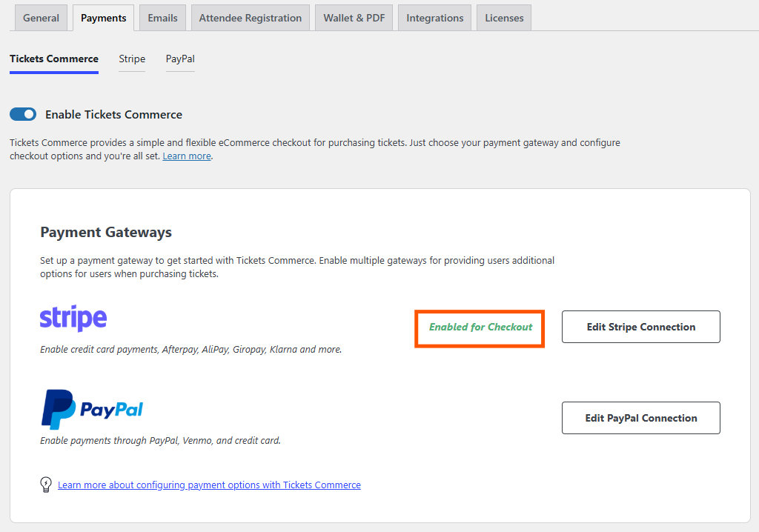The width and height of the screenshot is (759, 532).
Task: Click the Payment Gateways heading
Action: [x=106, y=232]
